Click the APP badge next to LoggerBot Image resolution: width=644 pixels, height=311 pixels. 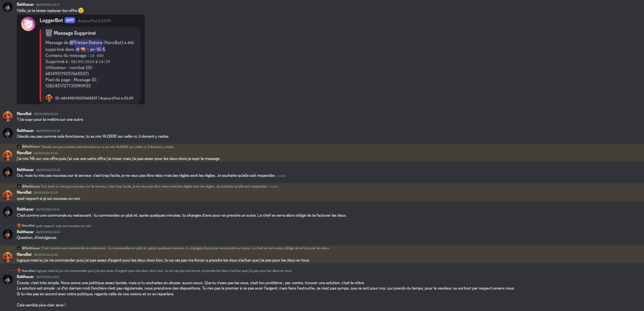(70, 20)
